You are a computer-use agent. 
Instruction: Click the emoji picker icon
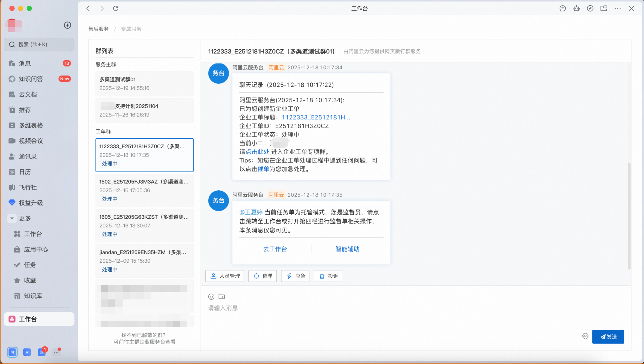click(211, 296)
